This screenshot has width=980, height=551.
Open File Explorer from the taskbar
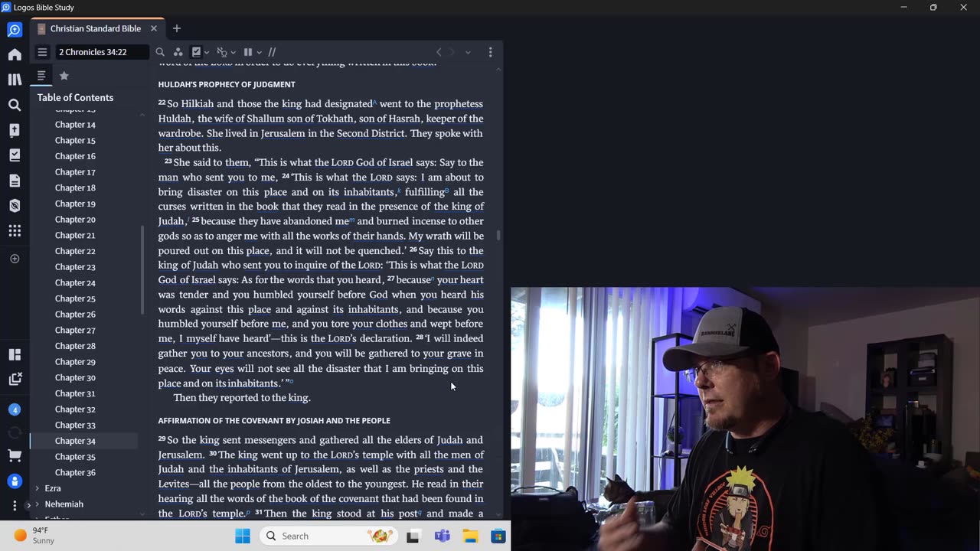pos(470,536)
